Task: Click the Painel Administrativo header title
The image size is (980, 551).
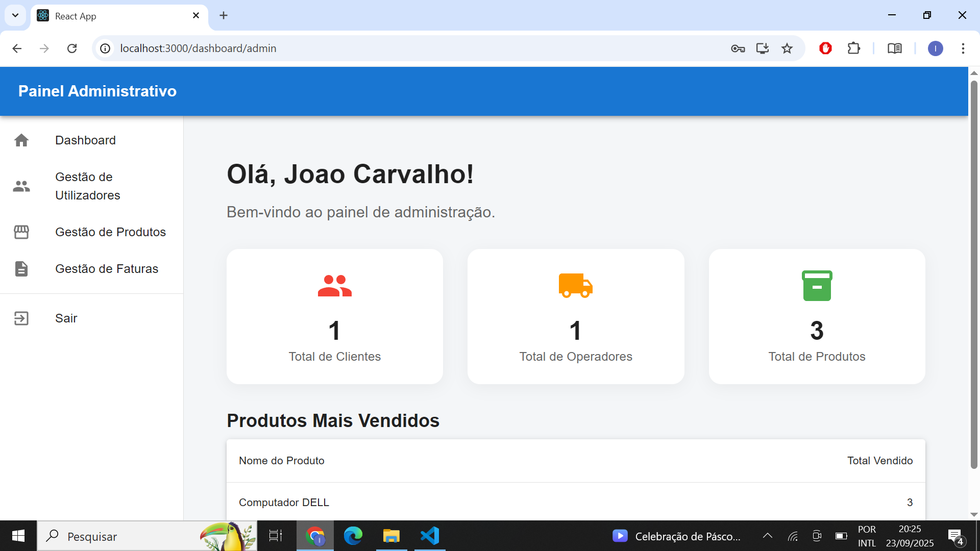Action: (97, 91)
